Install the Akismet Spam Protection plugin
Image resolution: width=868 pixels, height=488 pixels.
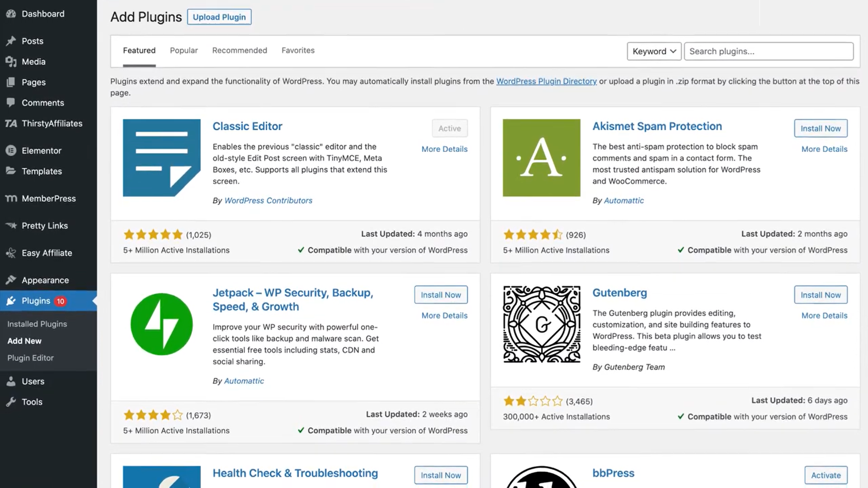click(821, 128)
